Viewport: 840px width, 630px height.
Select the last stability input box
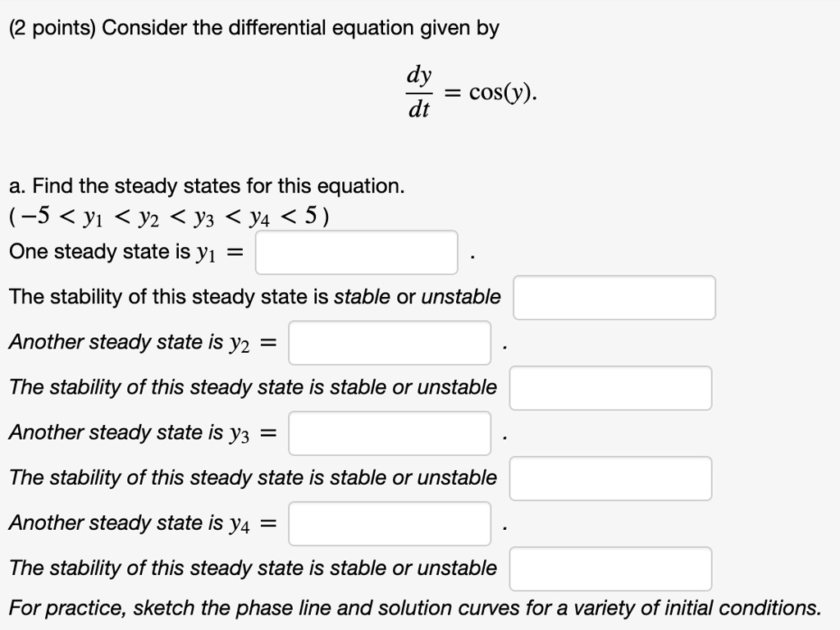click(x=610, y=568)
